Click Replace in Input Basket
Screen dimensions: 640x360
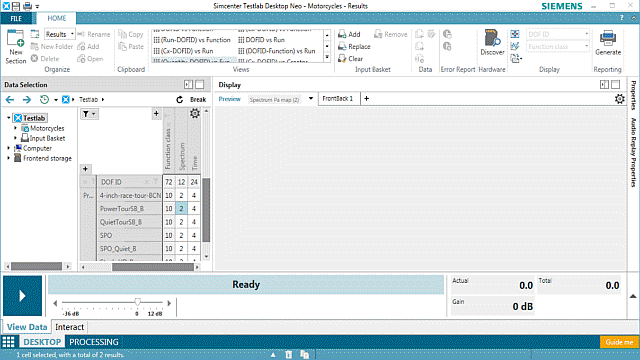point(354,47)
